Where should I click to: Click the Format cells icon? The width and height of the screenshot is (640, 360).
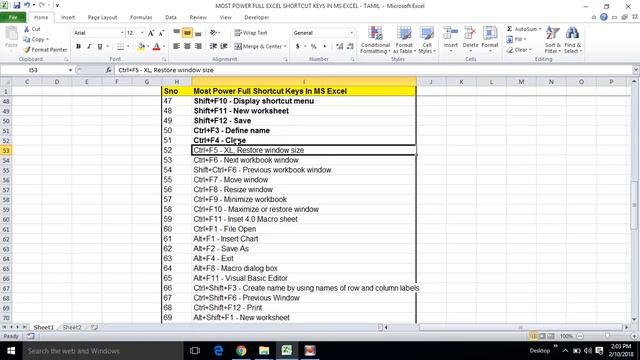point(490,33)
